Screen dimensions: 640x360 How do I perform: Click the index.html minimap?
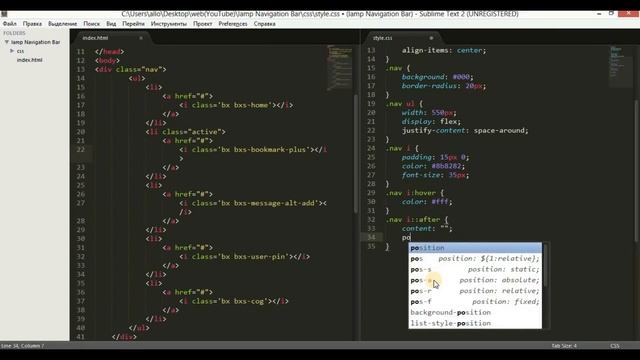pyautogui.click(x=340, y=67)
